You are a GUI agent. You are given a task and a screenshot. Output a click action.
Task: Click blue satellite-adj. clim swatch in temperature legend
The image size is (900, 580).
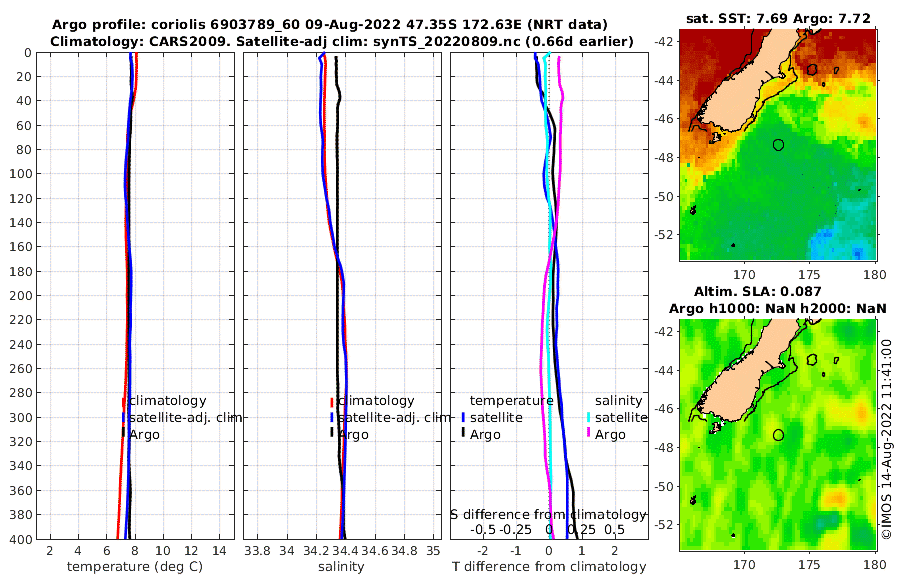click(123, 417)
